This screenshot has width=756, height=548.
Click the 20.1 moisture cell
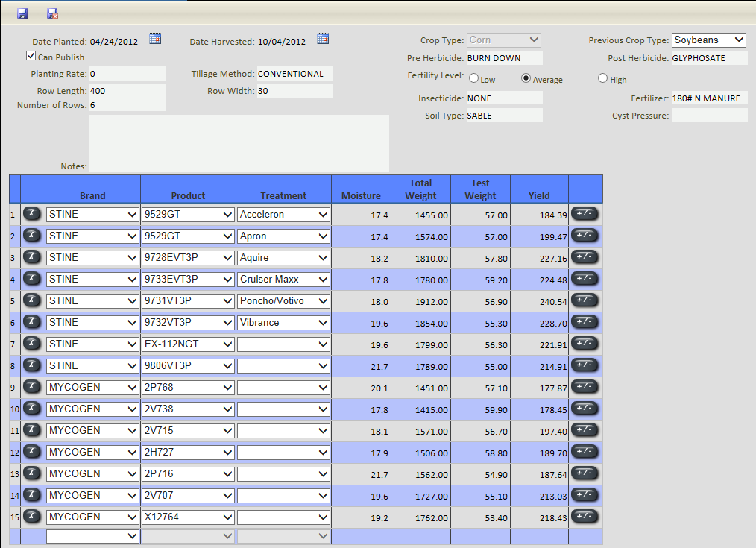[361, 388]
